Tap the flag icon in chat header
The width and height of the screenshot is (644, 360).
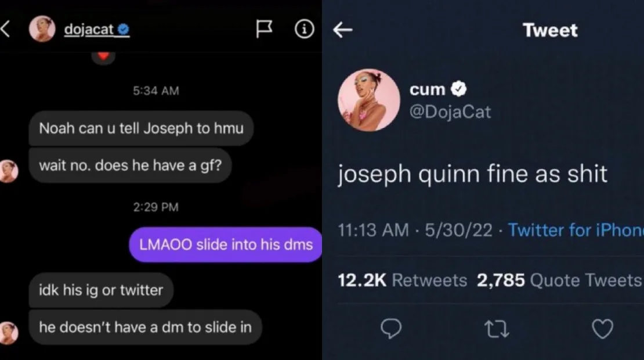coord(265,30)
